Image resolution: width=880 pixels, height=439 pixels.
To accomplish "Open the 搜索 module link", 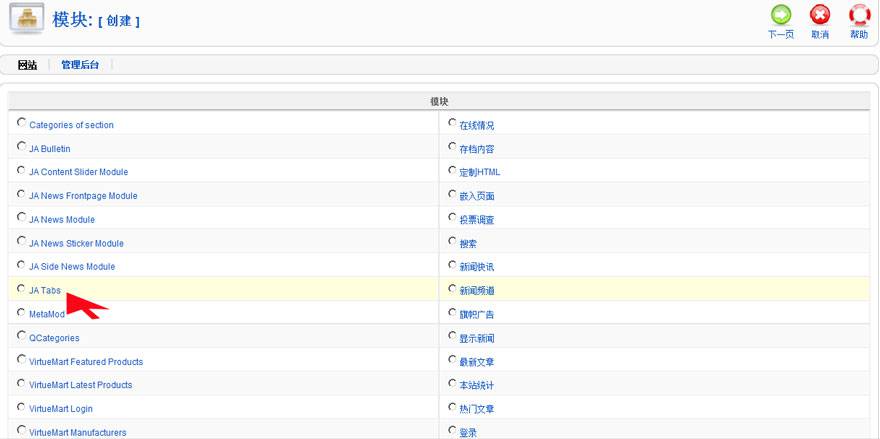I will [468, 244].
